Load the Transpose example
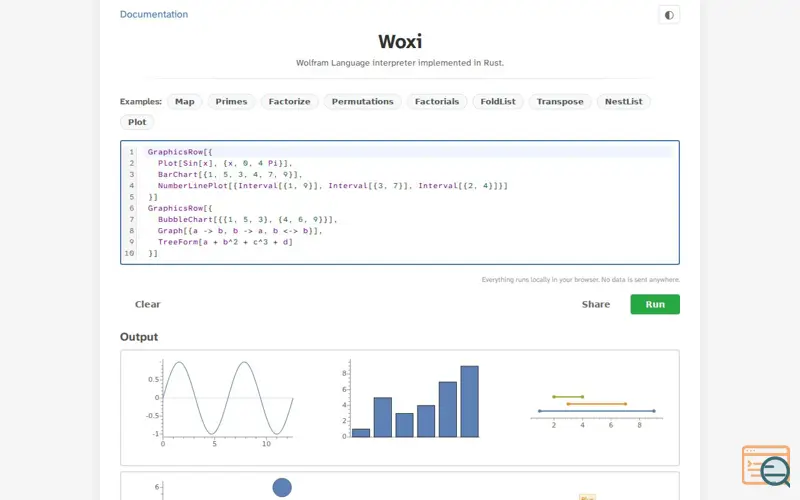The image size is (800, 500). pyautogui.click(x=560, y=102)
